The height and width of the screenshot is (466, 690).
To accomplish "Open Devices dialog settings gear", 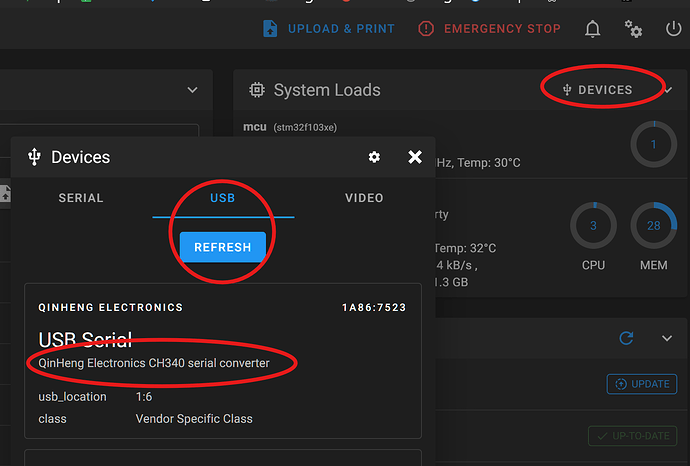I will coord(374,157).
